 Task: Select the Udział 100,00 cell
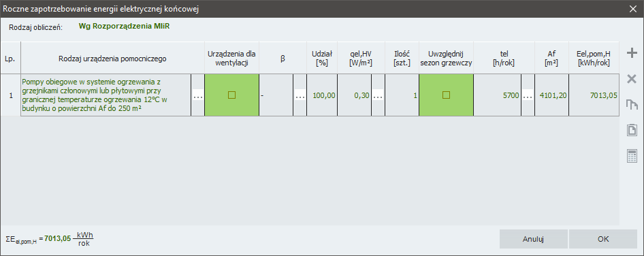point(323,95)
